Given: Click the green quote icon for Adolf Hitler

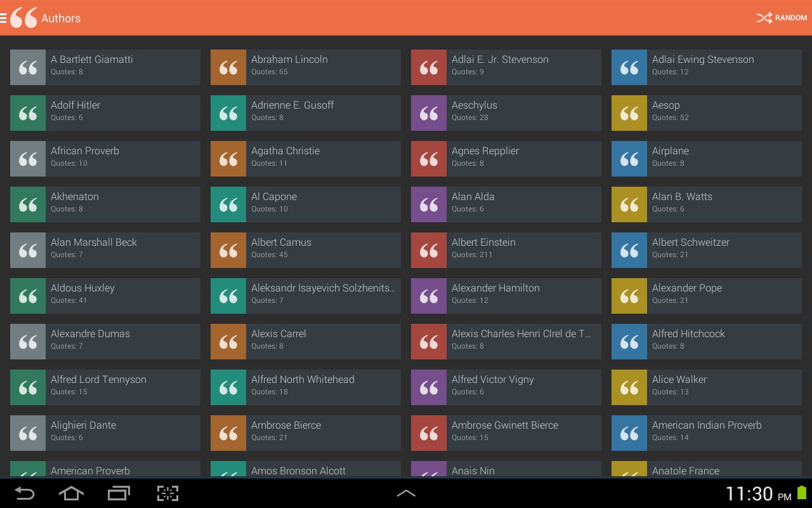Looking at the screenshot, I should tap(28, 113).
